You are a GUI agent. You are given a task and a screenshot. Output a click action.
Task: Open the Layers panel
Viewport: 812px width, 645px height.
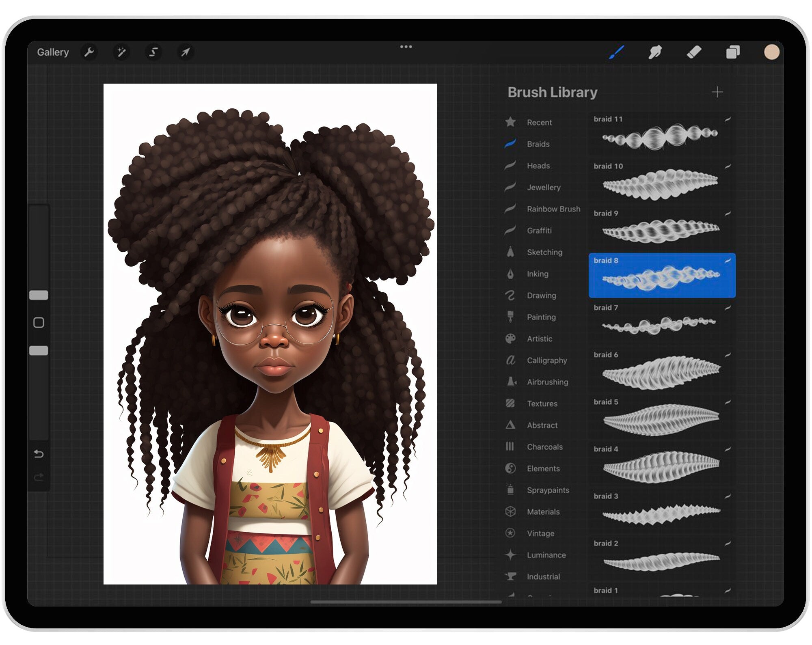pyautogui.click(x=733, y=52)
